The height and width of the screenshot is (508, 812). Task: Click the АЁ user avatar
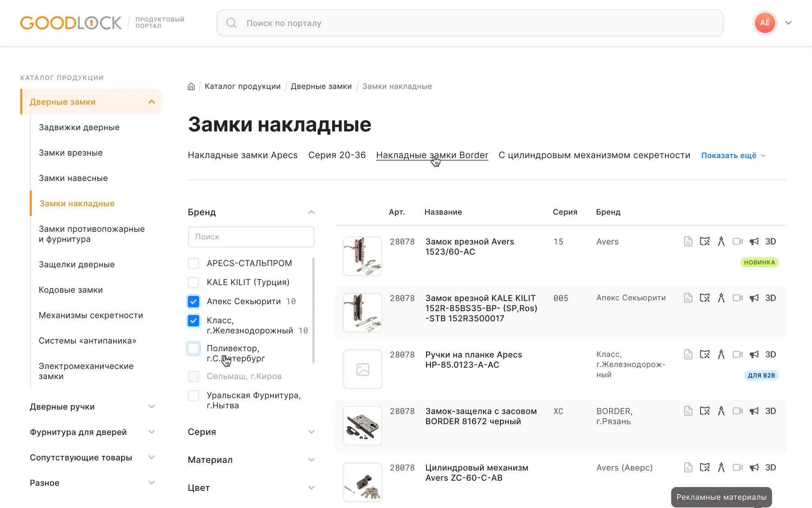click(765, 23)
